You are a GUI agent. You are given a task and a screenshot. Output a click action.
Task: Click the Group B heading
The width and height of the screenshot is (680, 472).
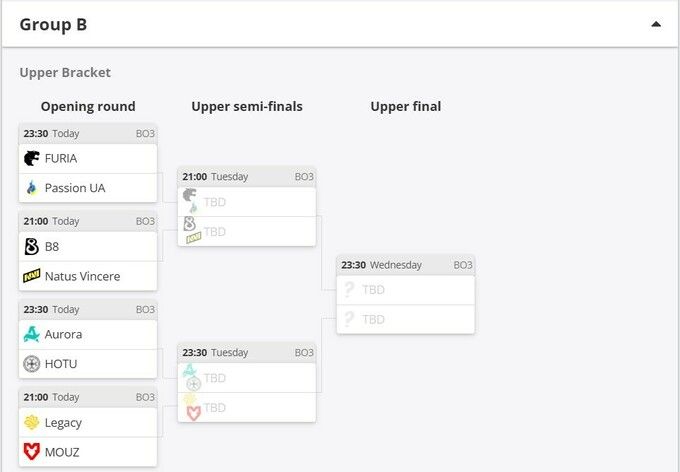click(53, 25)
